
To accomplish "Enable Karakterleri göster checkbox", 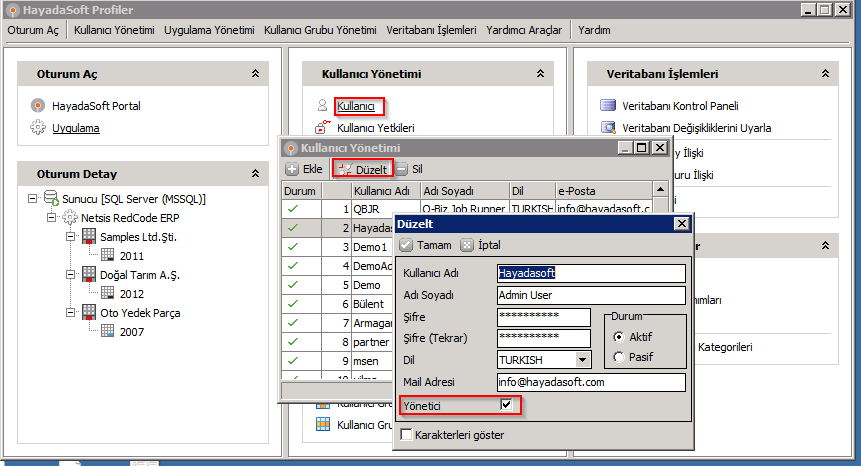I will coord(406,435).
